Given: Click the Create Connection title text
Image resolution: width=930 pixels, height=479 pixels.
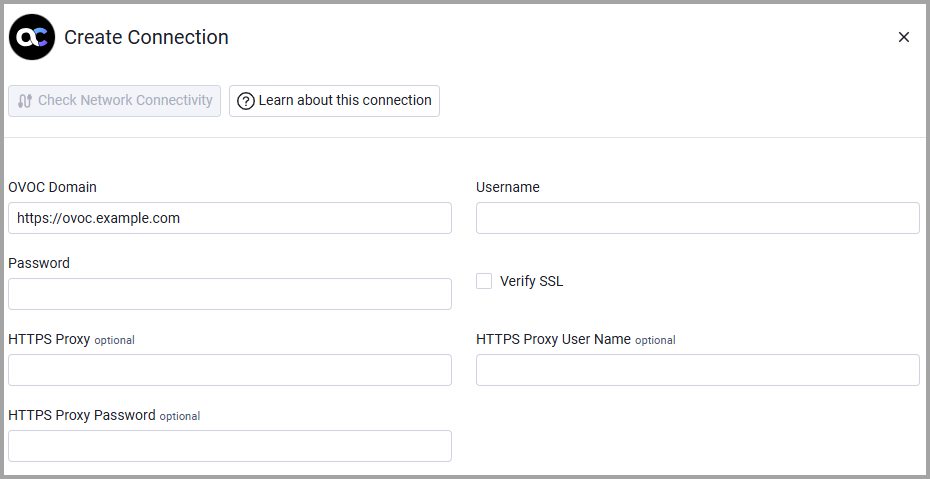Looking at the screenshot, I should [x=146, y=37].
